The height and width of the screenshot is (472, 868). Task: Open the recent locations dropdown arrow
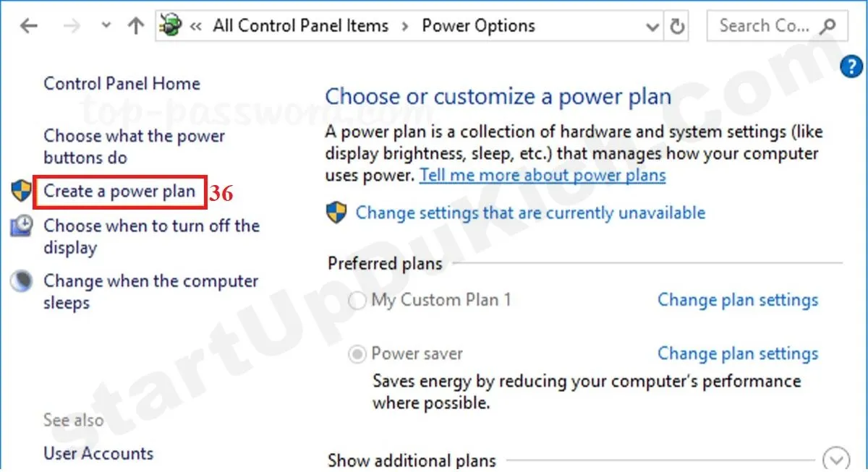(x=106, y=26)
